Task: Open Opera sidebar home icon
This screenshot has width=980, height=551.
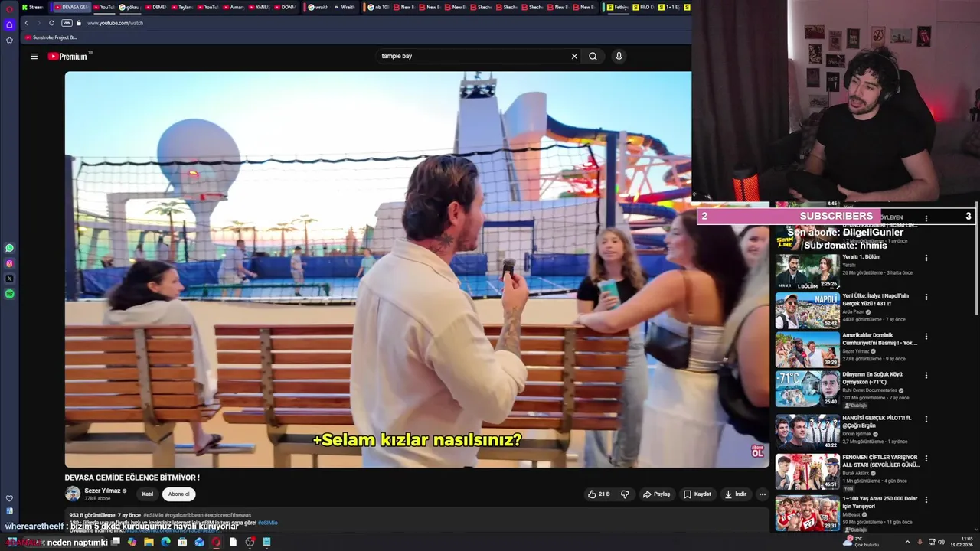Action: coord(9,24)
